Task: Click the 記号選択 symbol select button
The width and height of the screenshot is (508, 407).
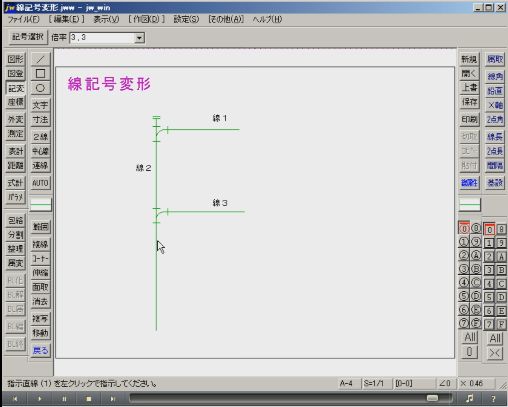Action: [28, 37]
